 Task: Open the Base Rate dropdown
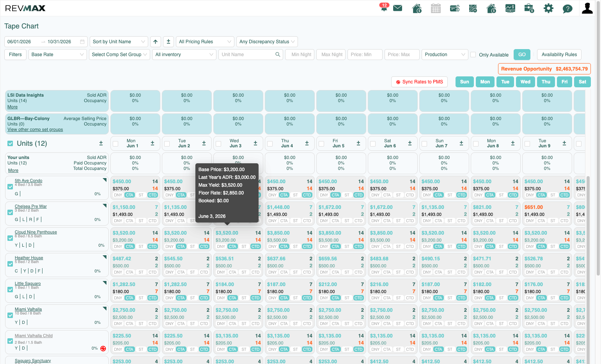[x=58, y=55]
